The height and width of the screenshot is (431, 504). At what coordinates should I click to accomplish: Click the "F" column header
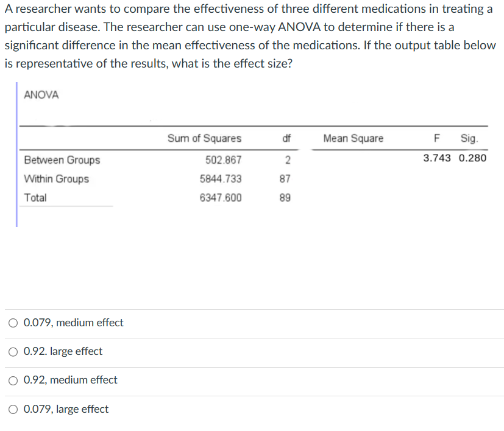pos(436,138)
